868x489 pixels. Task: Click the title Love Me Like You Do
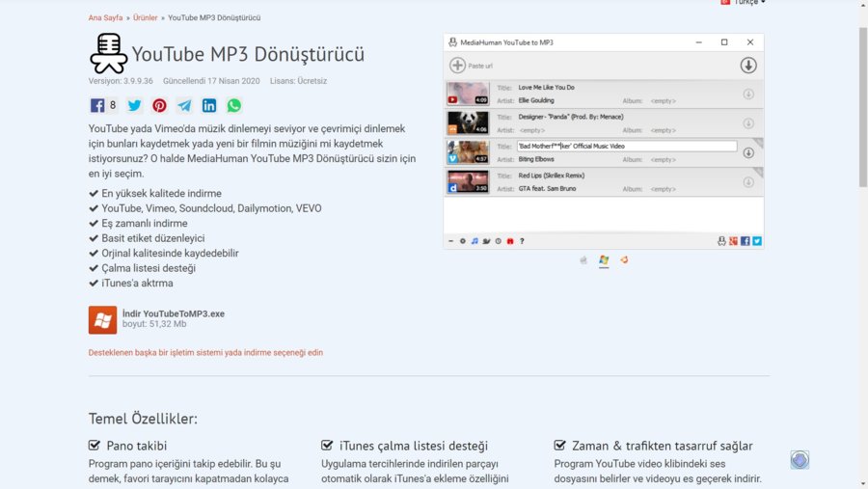pyautogui.click(x=546, y=88)
